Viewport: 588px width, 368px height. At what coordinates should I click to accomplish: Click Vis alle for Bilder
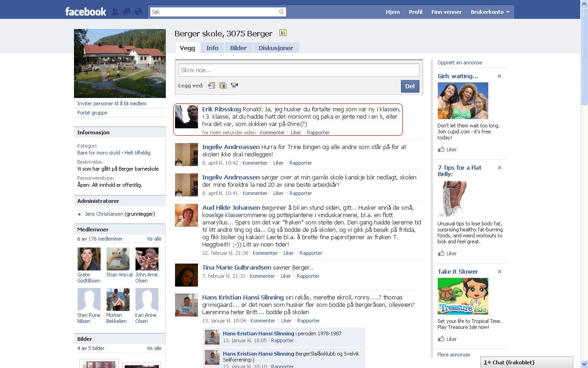[x=154, y=348]
